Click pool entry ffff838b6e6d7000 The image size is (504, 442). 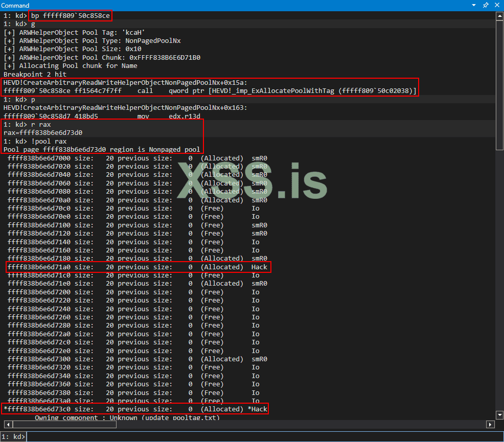coord(138,158)
